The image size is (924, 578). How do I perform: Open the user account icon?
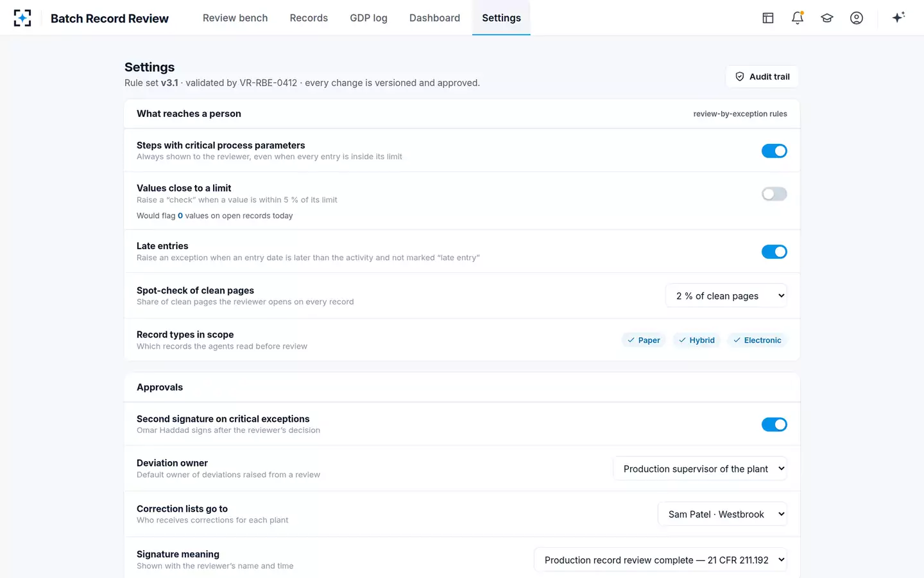tap(857, 18)
